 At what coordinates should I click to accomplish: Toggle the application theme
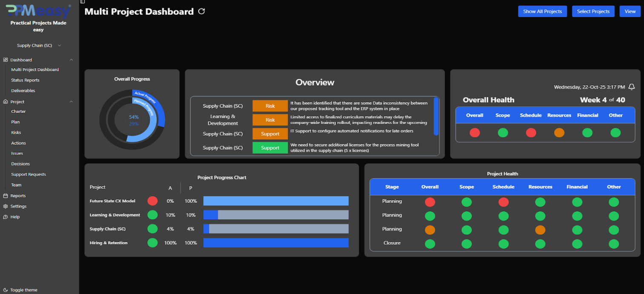(20, 290)
